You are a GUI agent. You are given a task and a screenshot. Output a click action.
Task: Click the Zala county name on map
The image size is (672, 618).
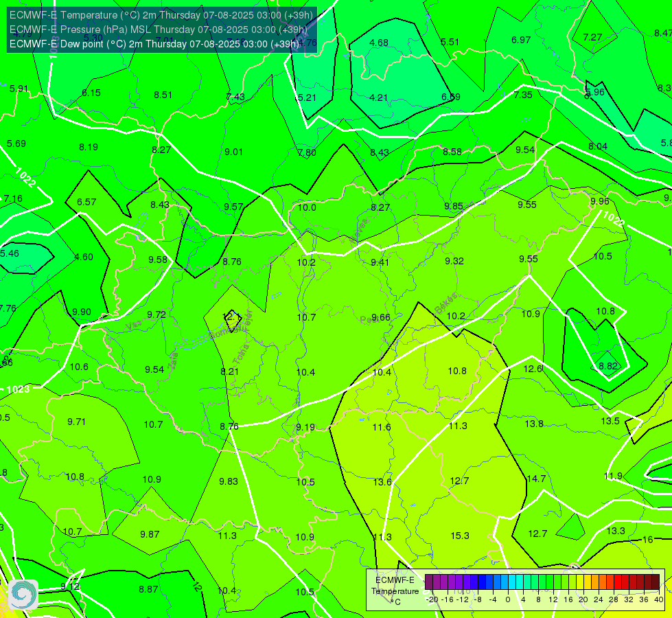(173, 362)
